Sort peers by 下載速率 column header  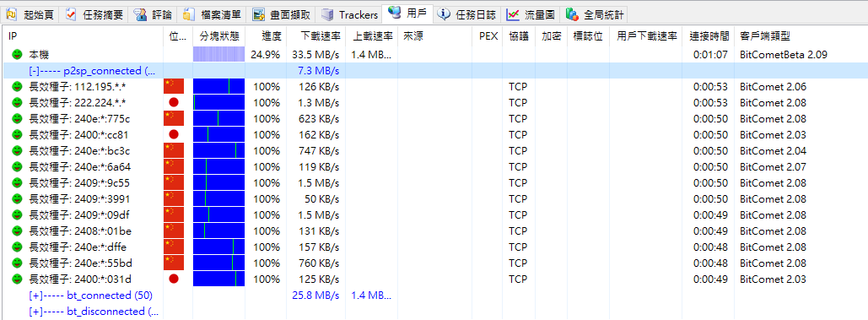pos(321,36)
